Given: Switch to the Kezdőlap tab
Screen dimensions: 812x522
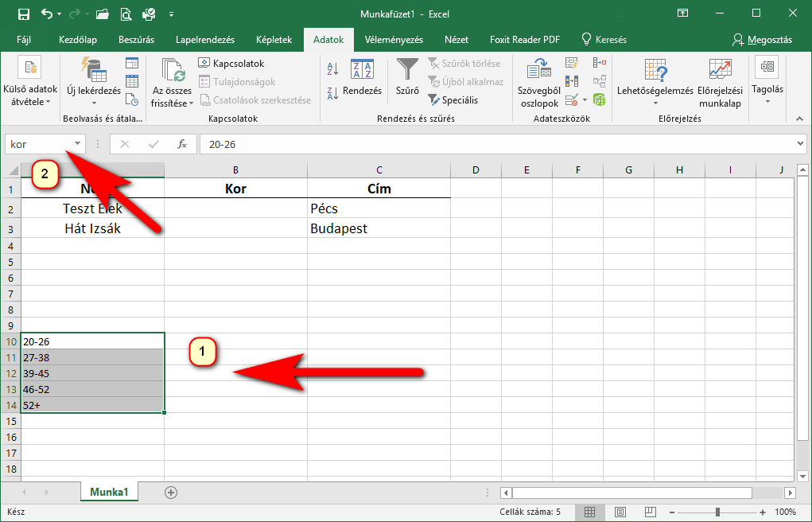Looking at the screenshot, I should tap(78, 40).
